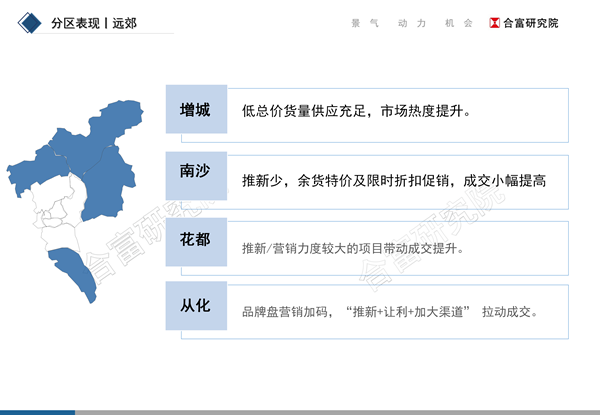Select the 增城 district label box
The height and width of the screenshot is (415, 600).
pos(196,109)
